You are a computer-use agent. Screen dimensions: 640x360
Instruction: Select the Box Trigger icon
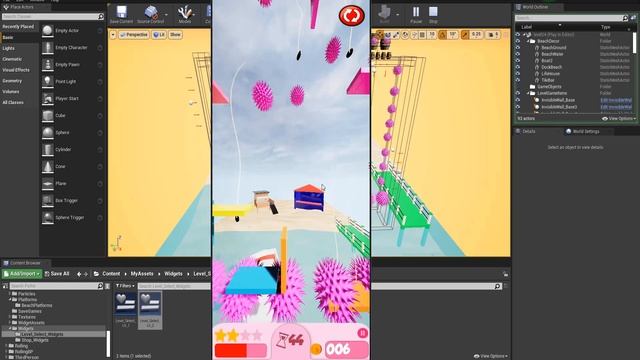pos(48,200)
